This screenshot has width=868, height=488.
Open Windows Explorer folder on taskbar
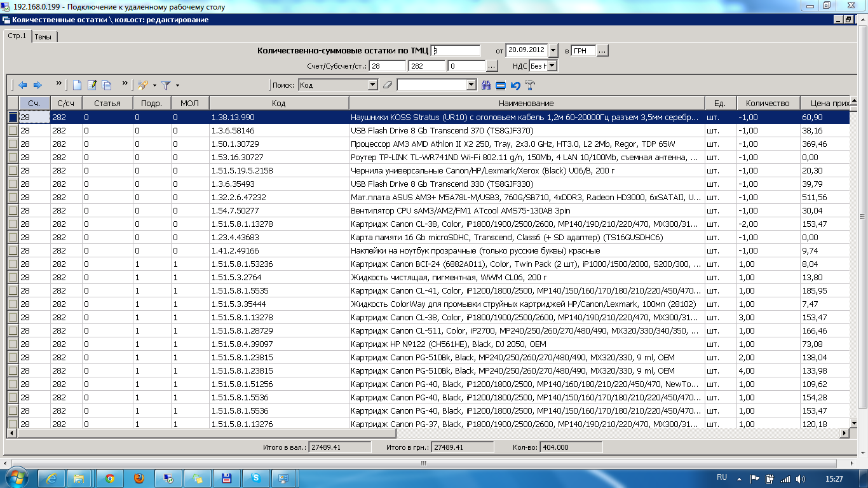click(x=80, y=478)
